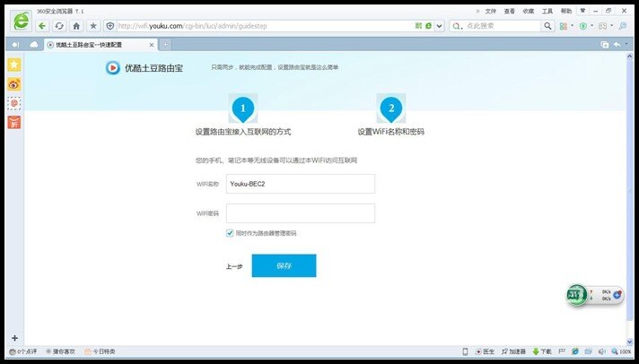Viewport: 639px width, 364px height.
Task: Reload the page with the refresh icon
Action: [59, 26]
